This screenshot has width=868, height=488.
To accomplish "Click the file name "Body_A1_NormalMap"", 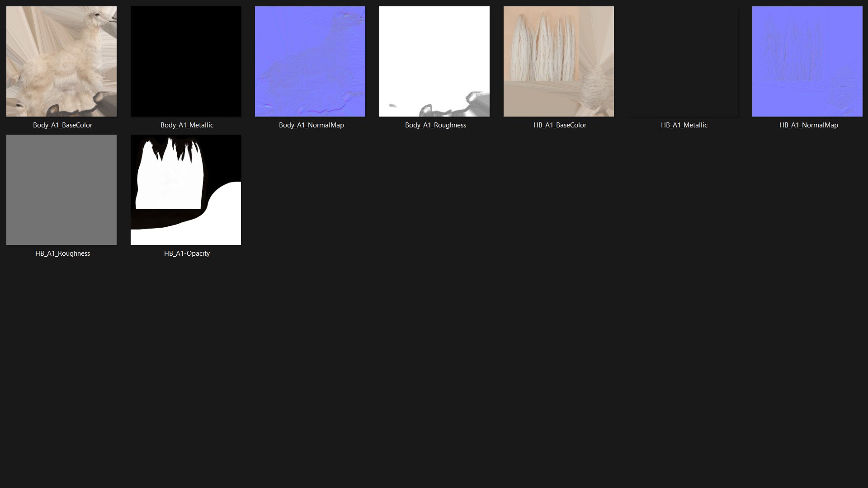I will pyautogui.click(x=311, y=125).
